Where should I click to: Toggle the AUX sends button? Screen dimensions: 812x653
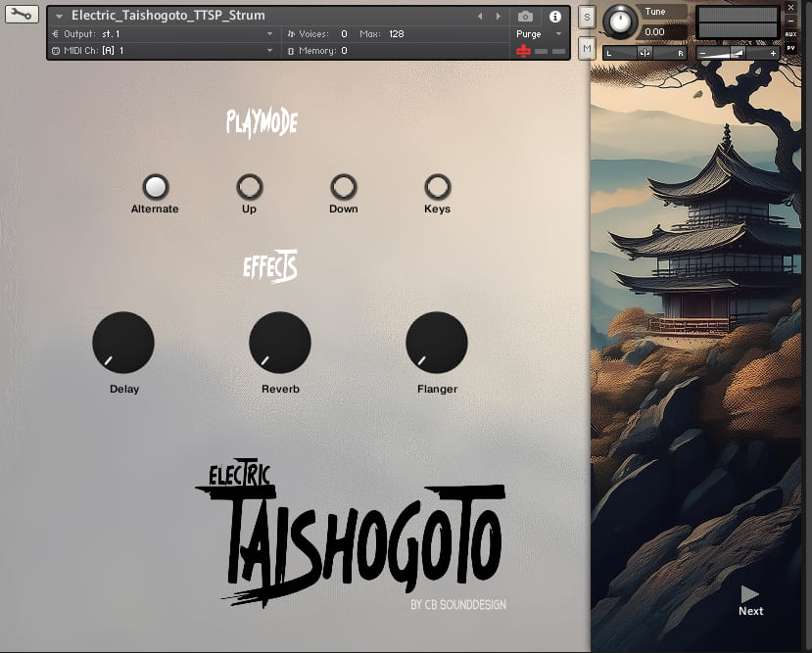[790, 34]
